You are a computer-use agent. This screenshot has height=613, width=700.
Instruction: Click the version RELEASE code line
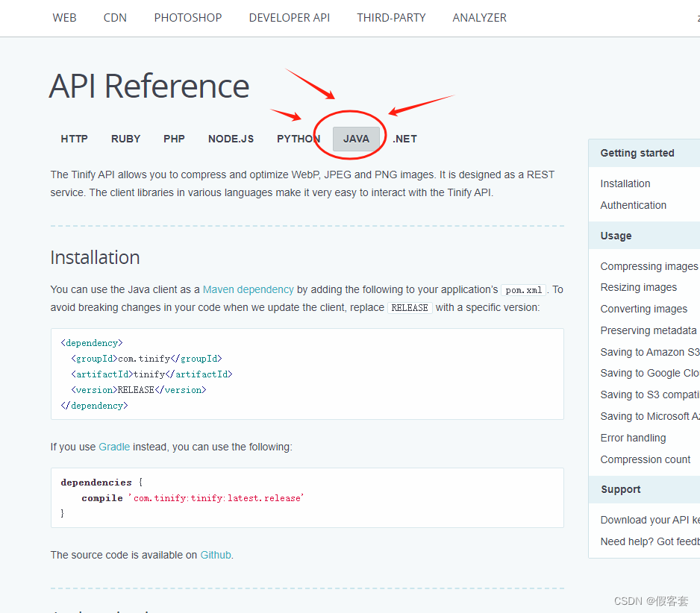pyautogui.click(x=138, y=390)
